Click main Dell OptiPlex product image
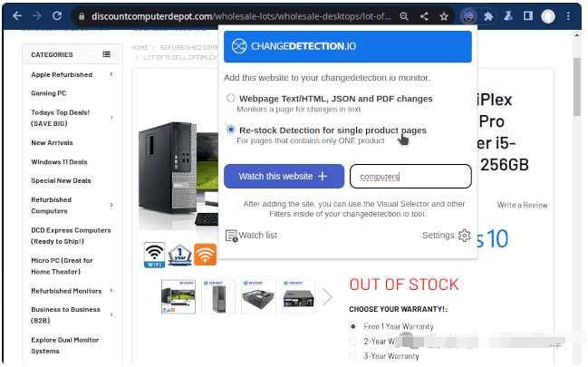The height and width of the screenshot is (367, 588). tap(178, 175)
